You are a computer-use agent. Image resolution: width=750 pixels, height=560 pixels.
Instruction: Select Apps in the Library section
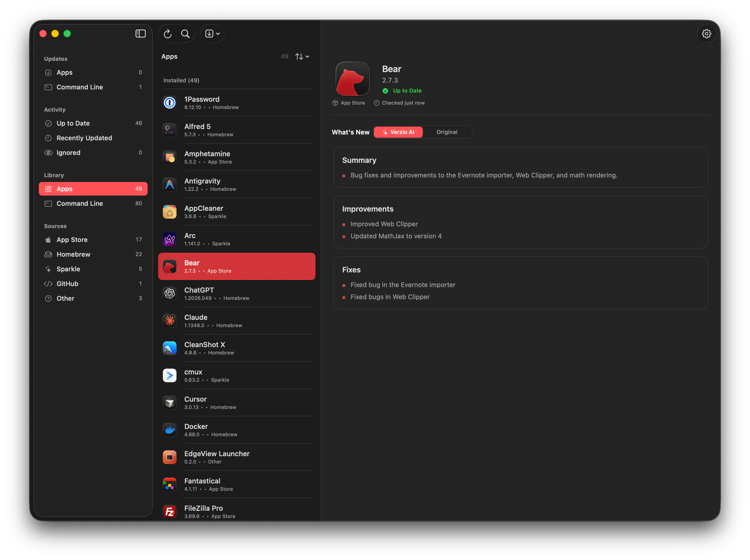tap(93, 189)
